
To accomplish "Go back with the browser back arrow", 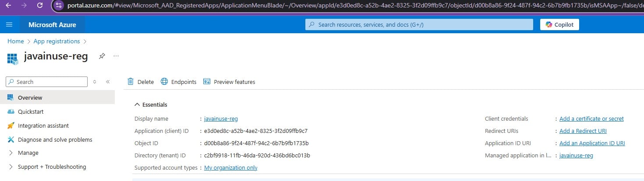I will click(8, 6).
